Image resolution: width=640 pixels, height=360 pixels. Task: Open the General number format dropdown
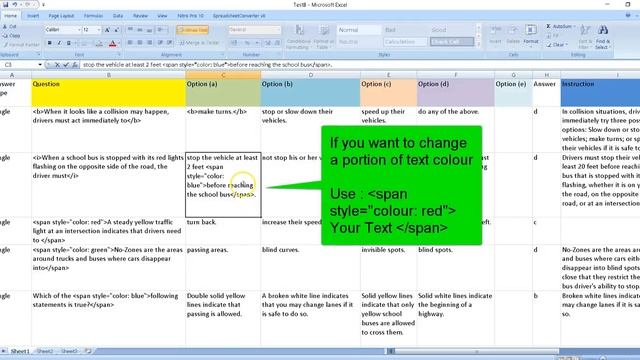click(x=279, y=30)
